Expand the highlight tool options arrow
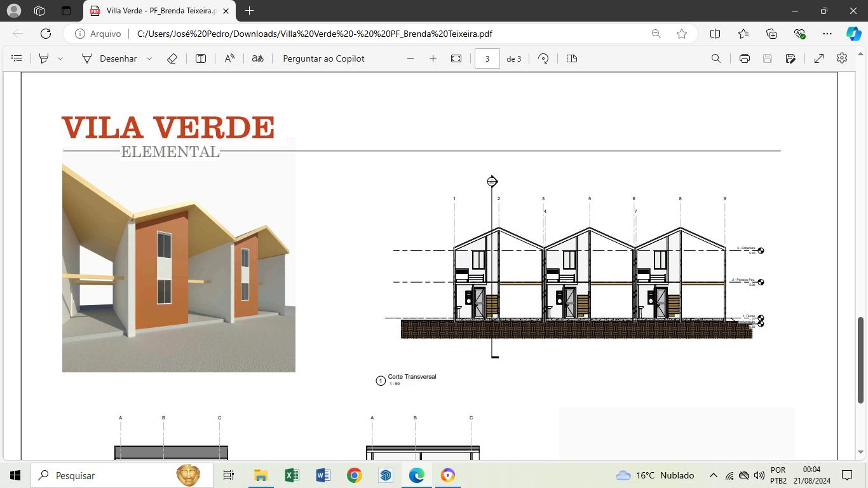The height and width of the screenshot is (488, 868). click(60, 58)
